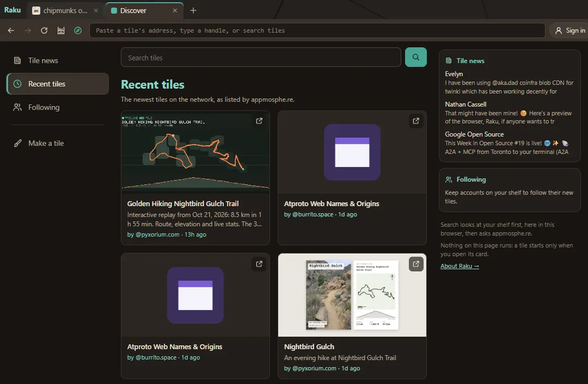Click bottom-left Atproto Web Names placeholder thumbnail
The width and height of the screenshot is (588, 384).
click(x=195, y=295)
